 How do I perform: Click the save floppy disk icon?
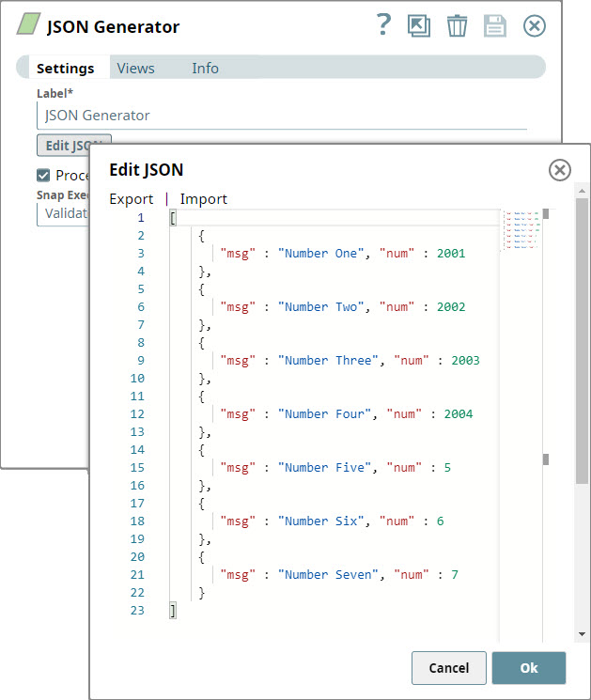click(495, 25)
